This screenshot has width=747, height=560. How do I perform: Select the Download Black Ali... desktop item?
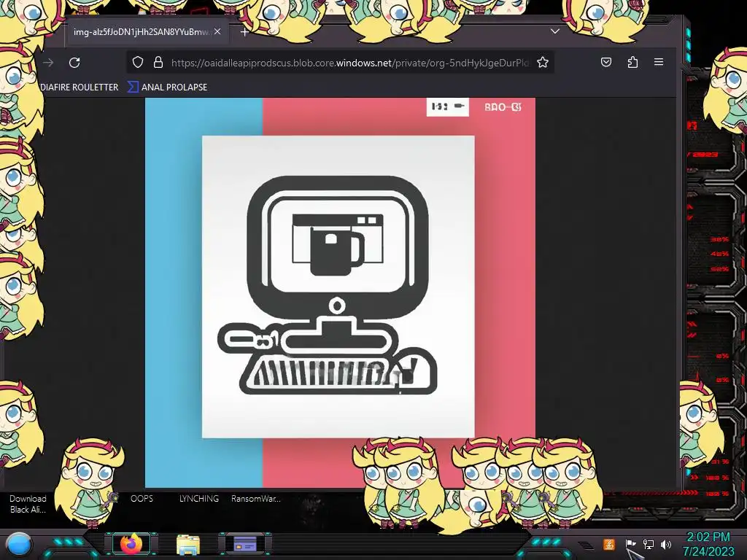28,504
